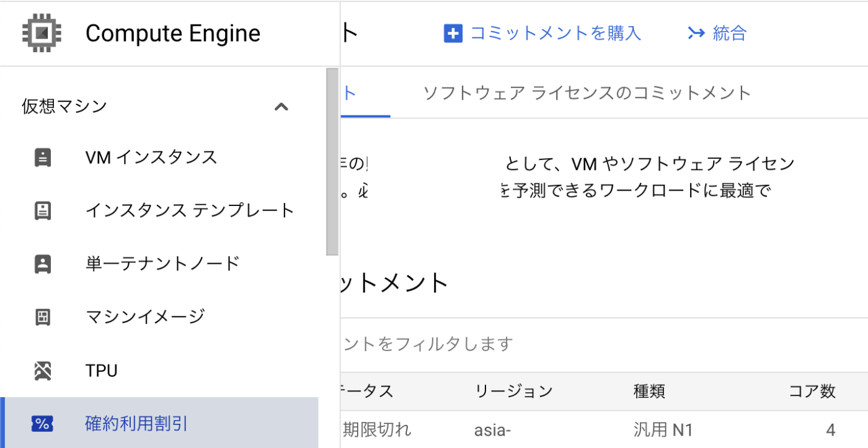This screenshot has height=448, width=868.
Task: Sort by 種類 column header
Action: coord(649,392)
